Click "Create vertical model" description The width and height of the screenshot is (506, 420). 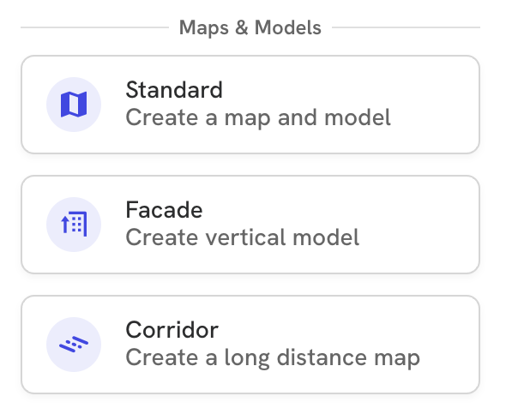tap(243, 237)
